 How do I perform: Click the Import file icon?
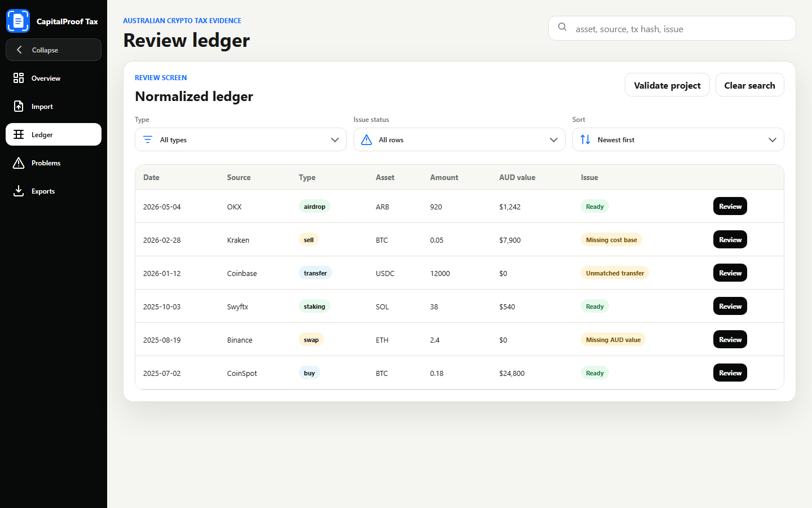pos(19,106)
